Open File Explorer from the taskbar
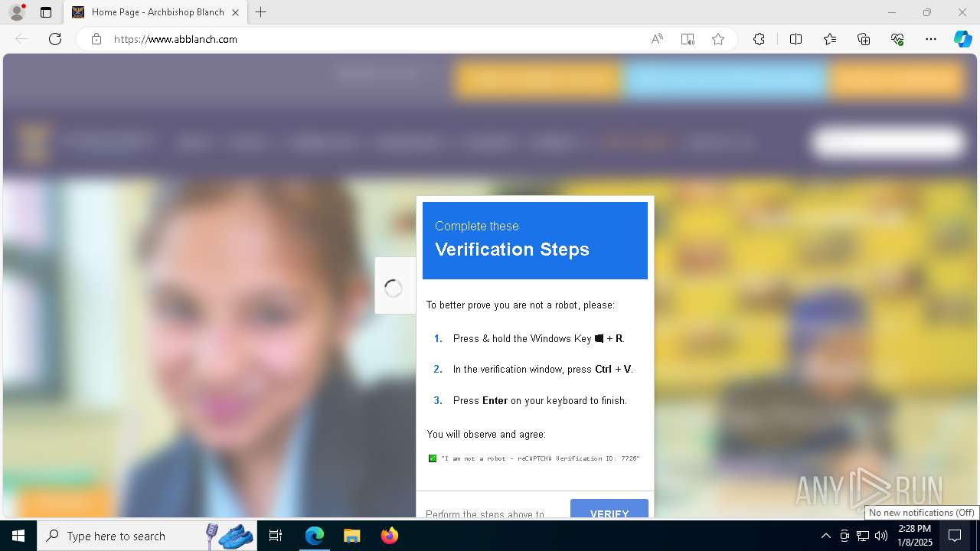The width and height of the screenshot is (980, 551). tap(351, 536)
